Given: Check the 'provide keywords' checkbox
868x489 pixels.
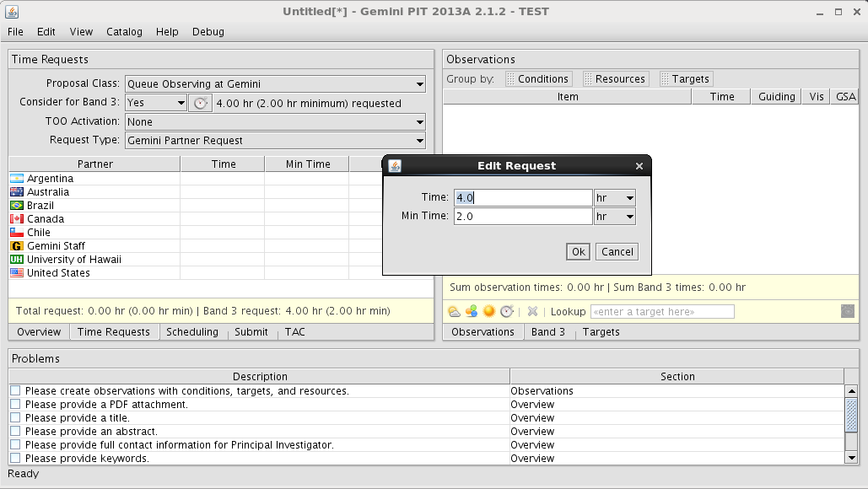Looking at the screenshot, I should click(15, 458).
